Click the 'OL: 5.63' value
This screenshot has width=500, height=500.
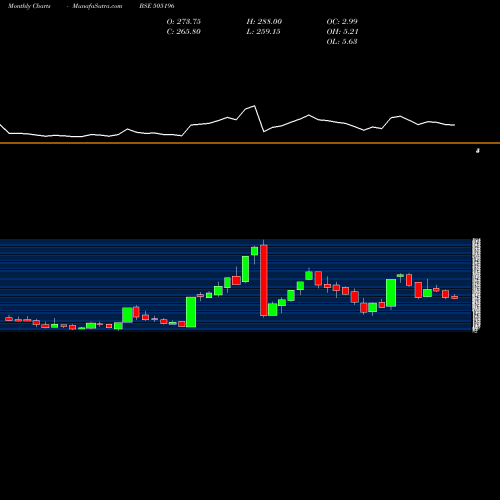point(342,42)
